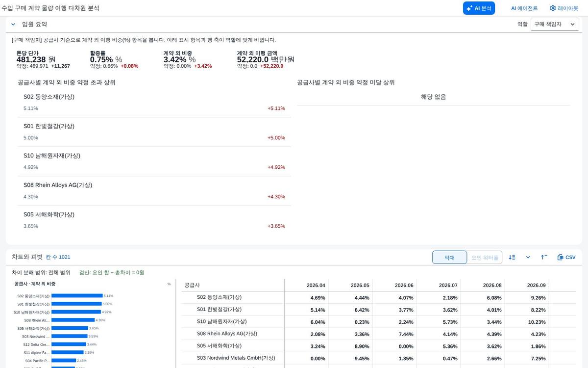Image resolution: width=588 pixels, height=368 pixels.
Task: Click the 칸 수 1021 label
Action: pyautogui.click(x=58, y=257)
